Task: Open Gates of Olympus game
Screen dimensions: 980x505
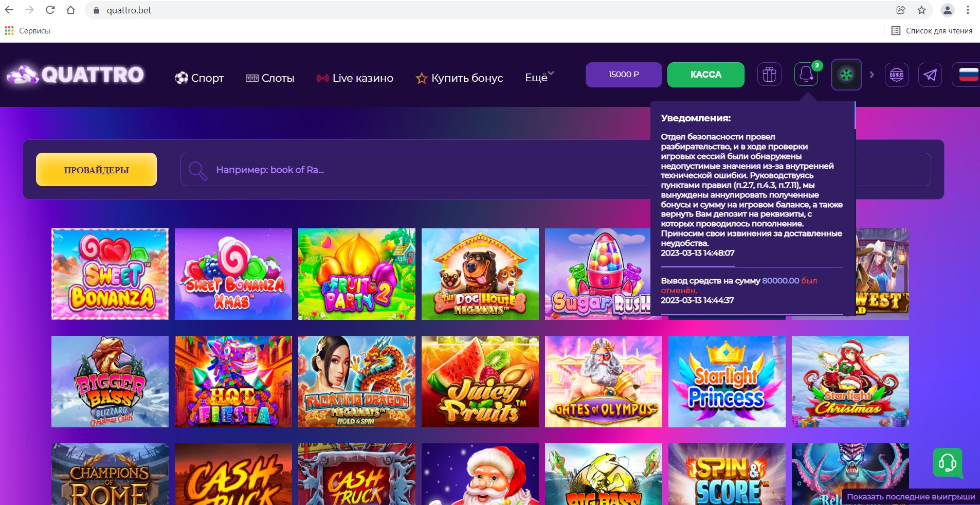Action: coord(604,382)
